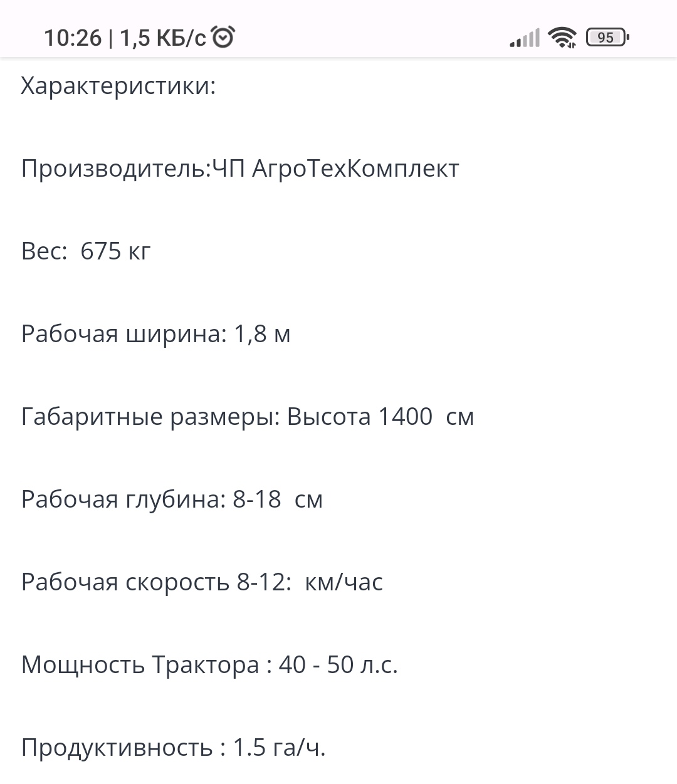Viewport: 677px width, 784px height.
Task: Tap the alarm clock status icon
Action: tap(223, 38)
